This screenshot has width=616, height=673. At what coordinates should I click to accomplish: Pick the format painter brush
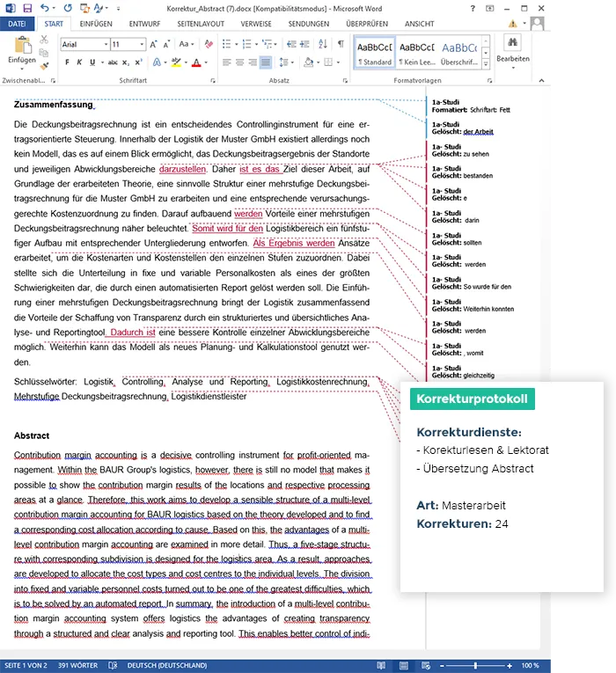click(x=44, y=66)
